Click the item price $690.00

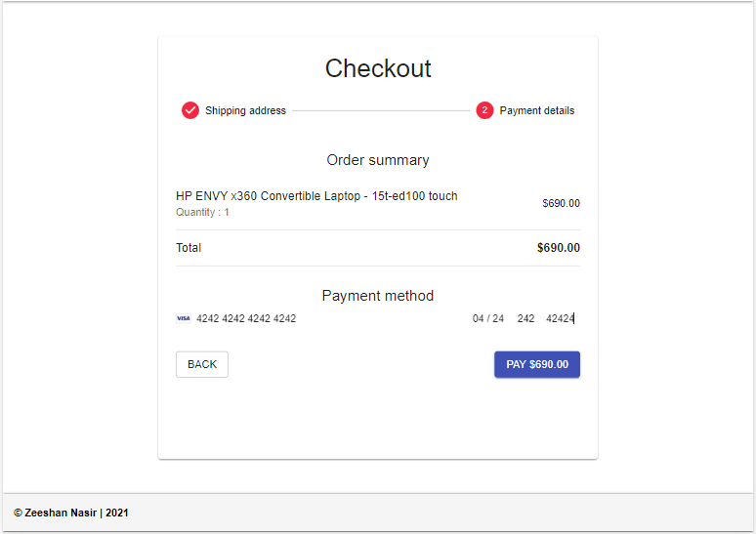coord(561,204)
